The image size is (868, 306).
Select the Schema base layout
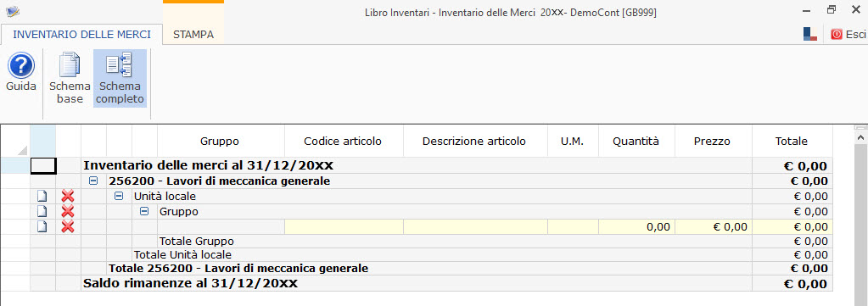[x=70, y=78]
